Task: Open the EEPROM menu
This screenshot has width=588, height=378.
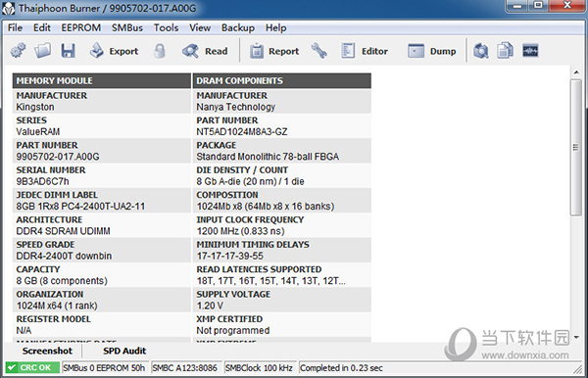Action: pos(81,27)
